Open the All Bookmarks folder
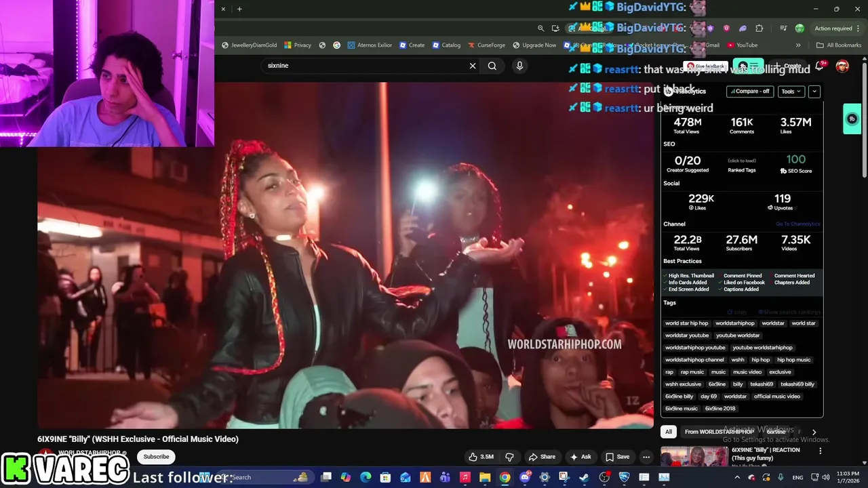The height and width of the screenshot is (488, 868). point(839,45)
